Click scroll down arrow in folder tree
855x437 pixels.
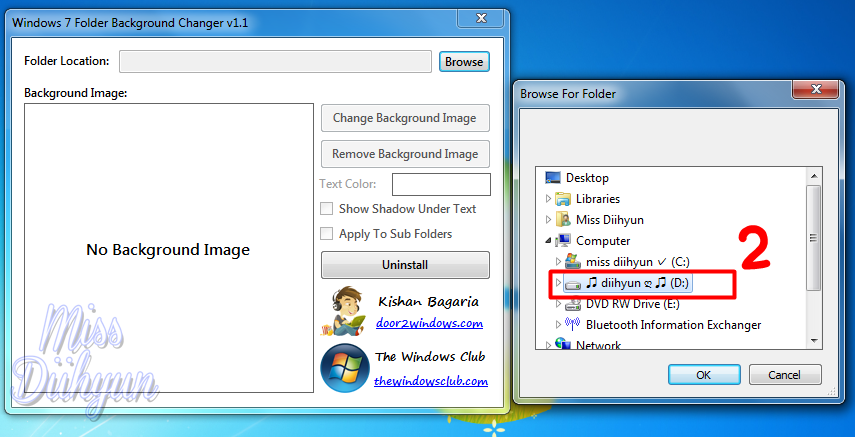tap(813, 341)
